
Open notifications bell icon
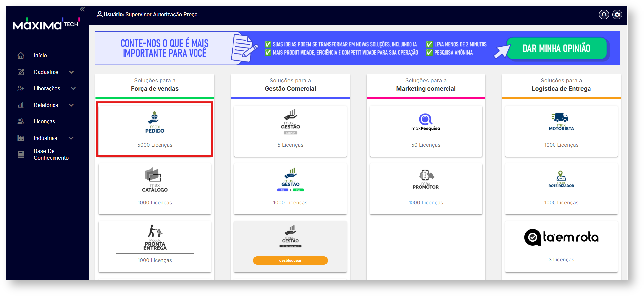click(x=604, y=15)
